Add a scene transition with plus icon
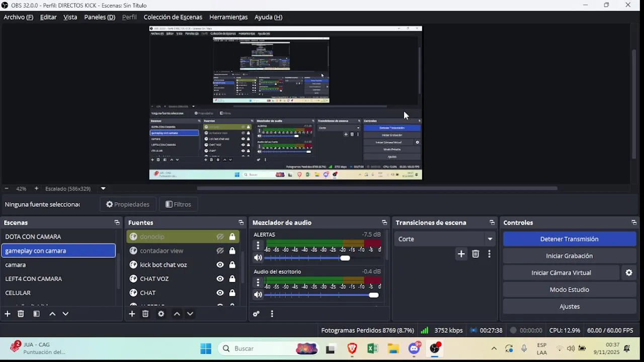 click(461, 254)
